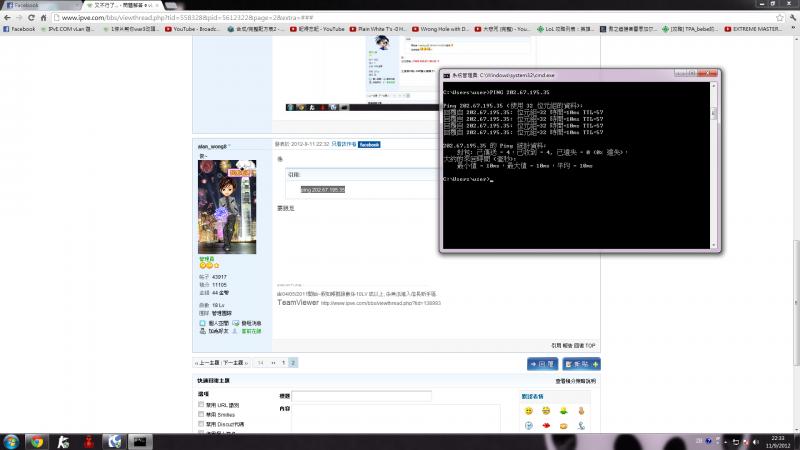Open TPA_bebe bookmark

[690, 29]
